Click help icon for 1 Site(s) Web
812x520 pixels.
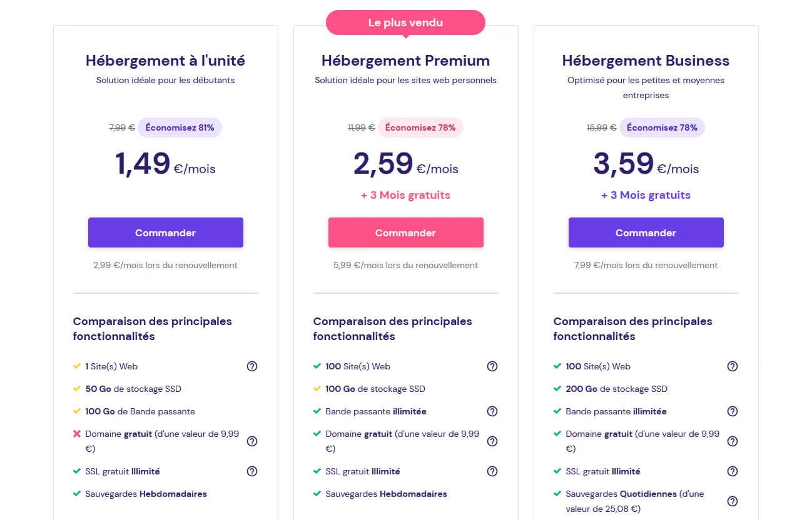pos(252,366)
